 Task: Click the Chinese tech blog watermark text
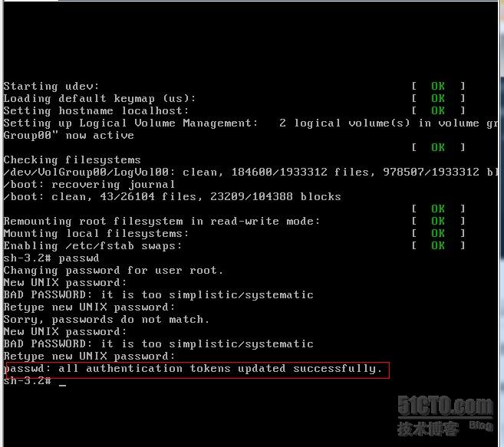coord(427,429)
